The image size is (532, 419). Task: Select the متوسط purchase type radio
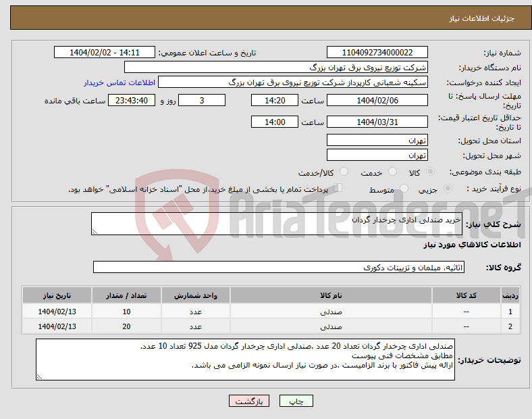pyautogui.click(x=404, y=188)
